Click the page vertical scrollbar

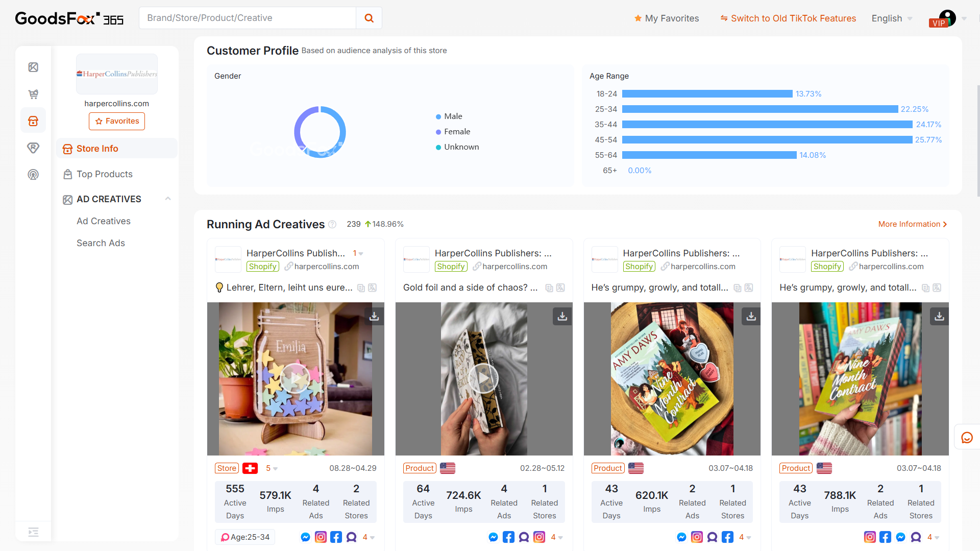click(x=977, y=140)
